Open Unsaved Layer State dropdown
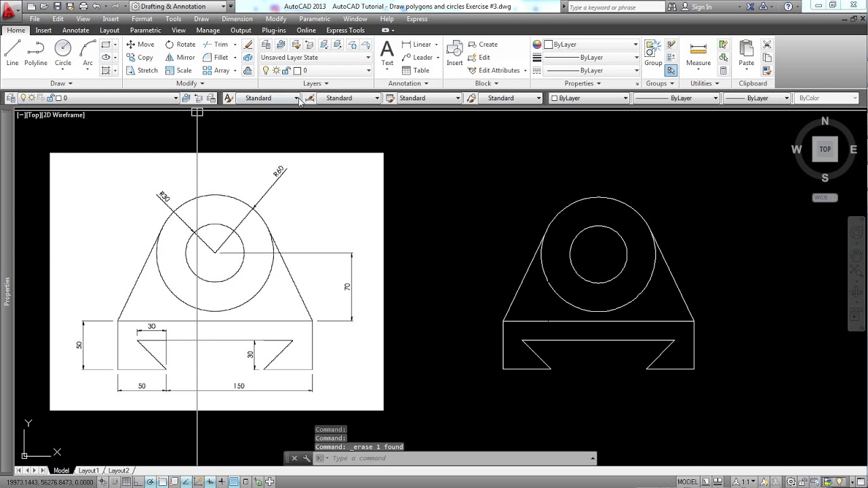Viewport: 868px width, 488px height. coord(315,58)
